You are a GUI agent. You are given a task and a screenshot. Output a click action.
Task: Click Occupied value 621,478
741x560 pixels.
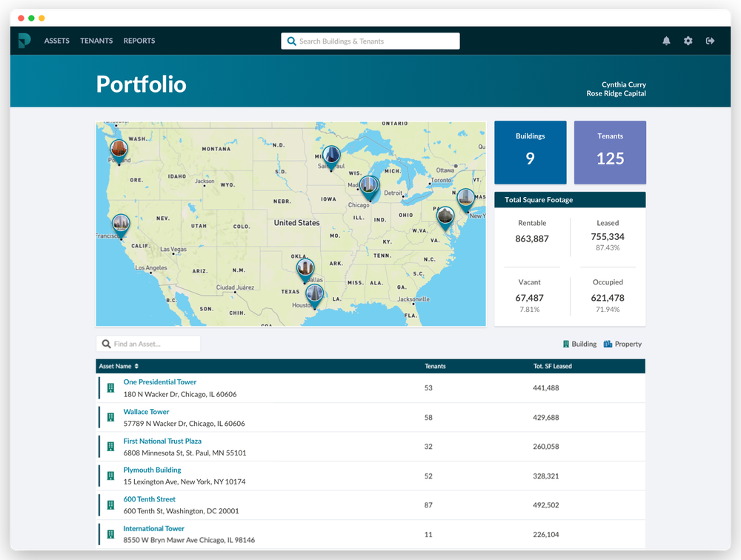point(608,298)
